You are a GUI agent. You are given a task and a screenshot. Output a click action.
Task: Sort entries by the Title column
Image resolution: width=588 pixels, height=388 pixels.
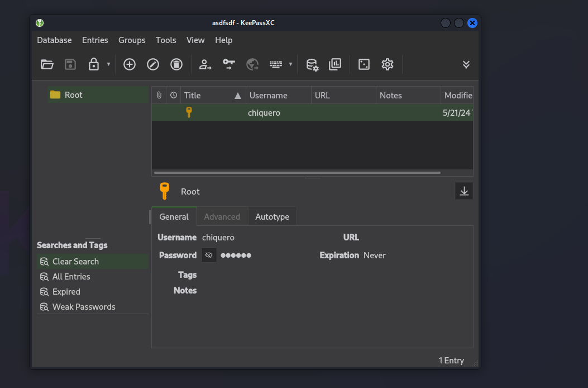[213, 96]
